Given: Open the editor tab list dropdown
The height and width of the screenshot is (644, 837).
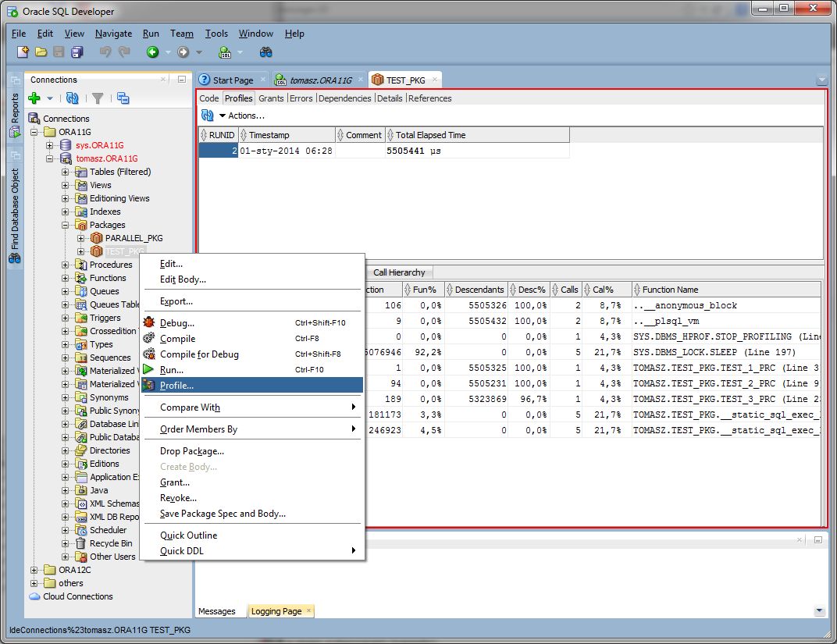Looking at the screenshot, I should click(x=822, y=80).
